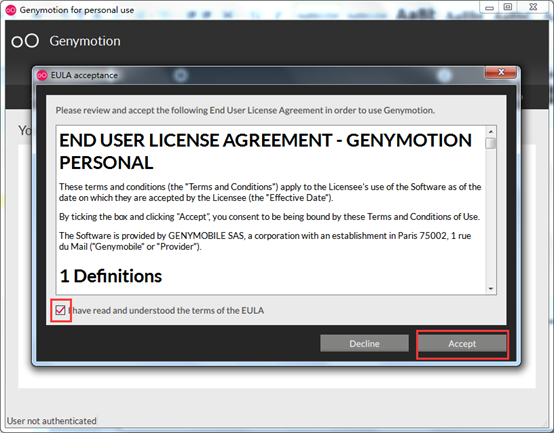Click the 'By ticking the box' paragraph
The height and width of the screenshot is (433, 554).
(269, 216)
